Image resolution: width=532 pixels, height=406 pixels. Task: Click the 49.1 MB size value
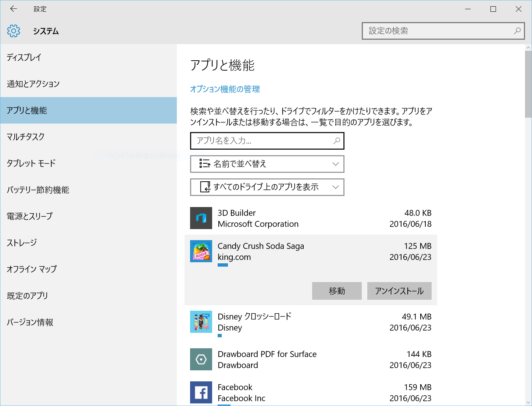(417, 317)
